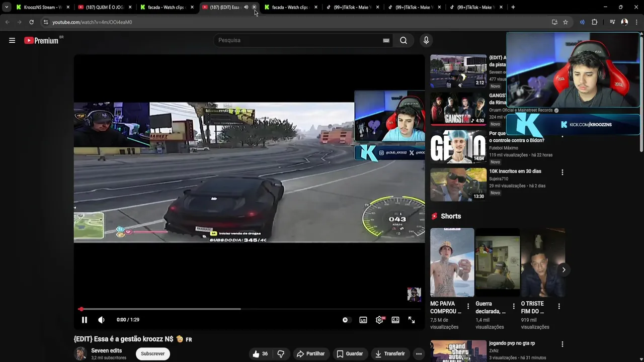Open Por que o controle contra Bidon title

516,137
